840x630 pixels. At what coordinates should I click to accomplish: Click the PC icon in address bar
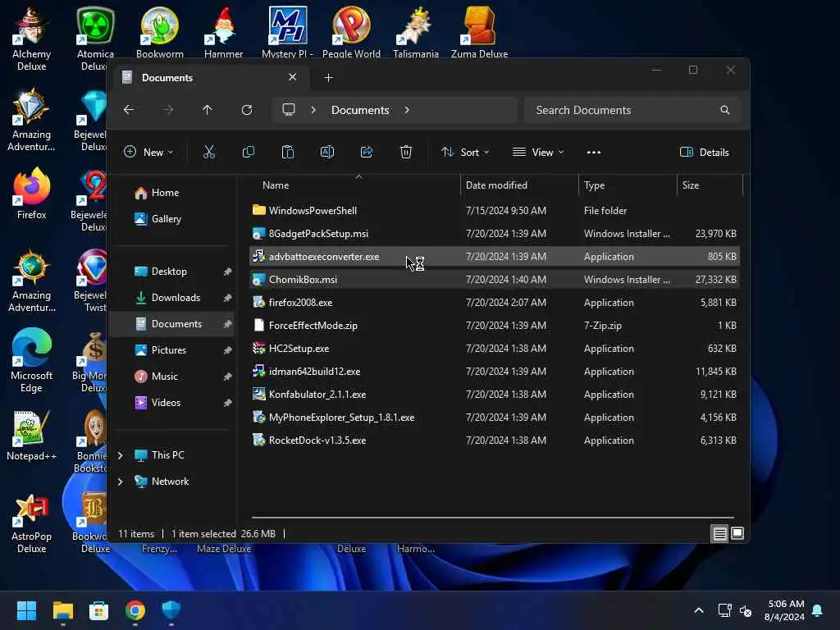coord(289,110)
